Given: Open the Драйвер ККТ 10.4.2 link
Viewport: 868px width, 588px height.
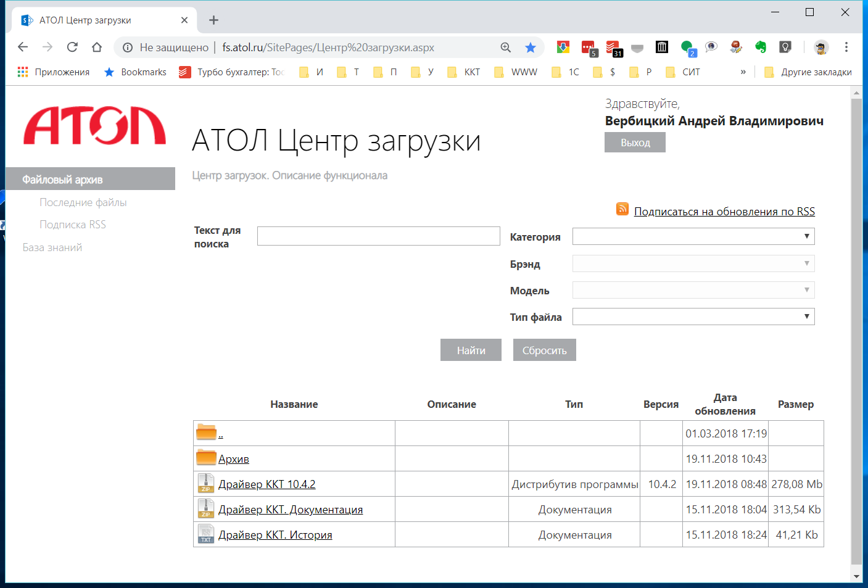Looking at the screenshot, I should 267,484.
